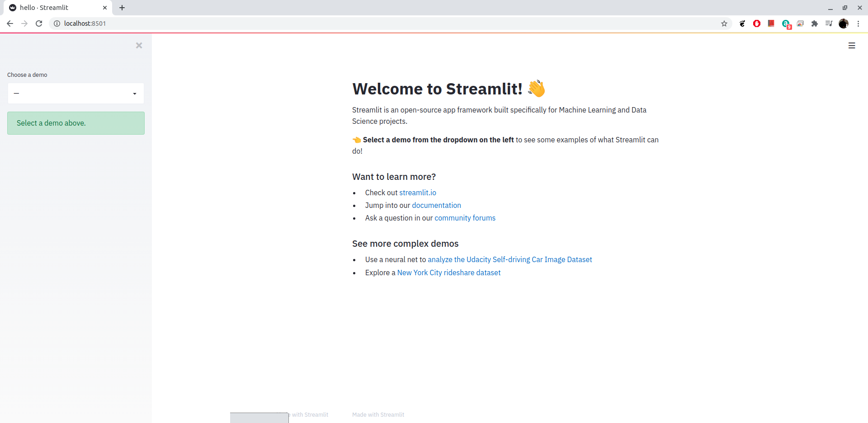868x423 pixels.
Task: Click the 'Want to learn more?' heading
Action: 394,177
